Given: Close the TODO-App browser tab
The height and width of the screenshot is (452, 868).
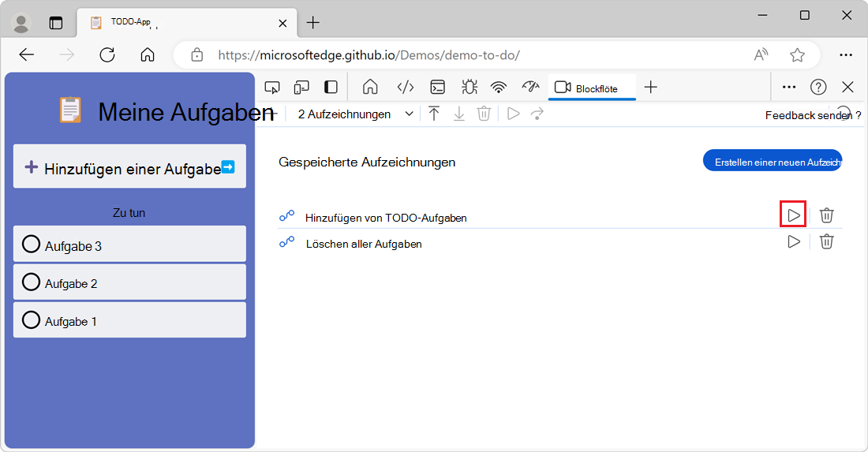Looking at the screenshot, I should pos(282,23).
